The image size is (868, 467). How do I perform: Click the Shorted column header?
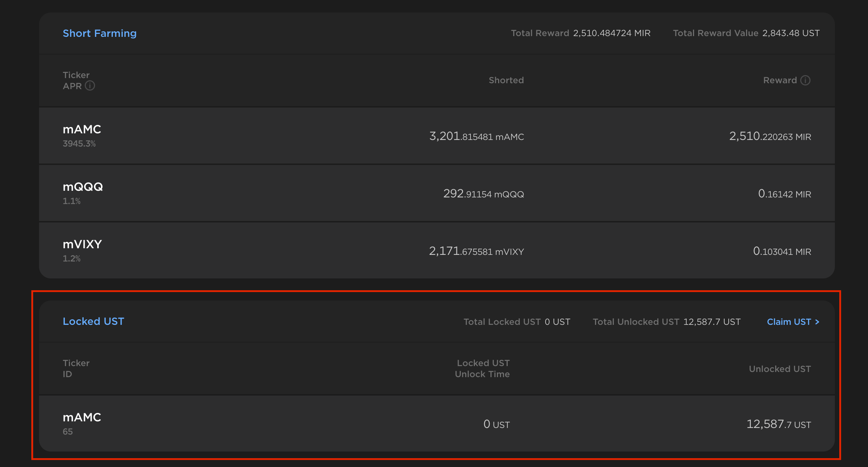506,80
